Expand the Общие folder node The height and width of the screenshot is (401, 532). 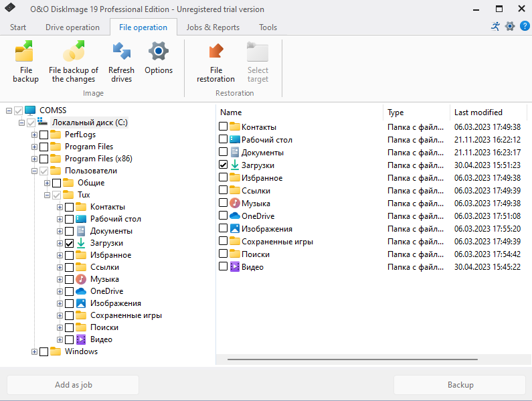point(47,183)
